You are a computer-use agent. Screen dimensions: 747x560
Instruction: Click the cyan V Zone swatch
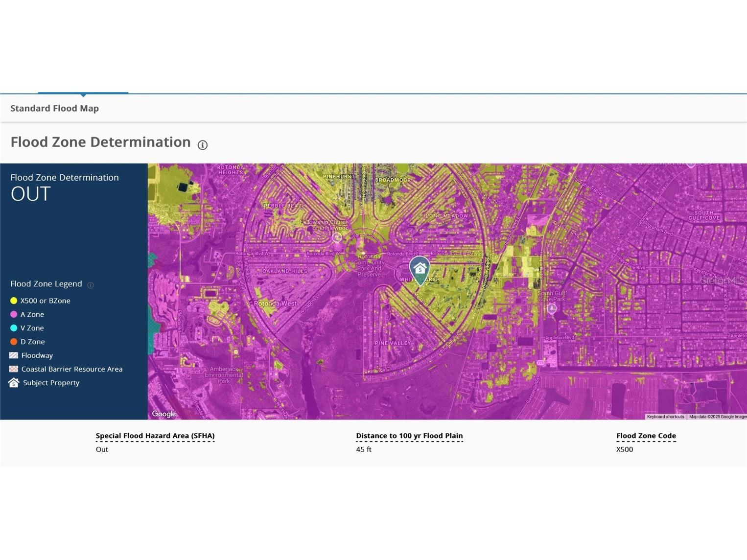point(14,328)
